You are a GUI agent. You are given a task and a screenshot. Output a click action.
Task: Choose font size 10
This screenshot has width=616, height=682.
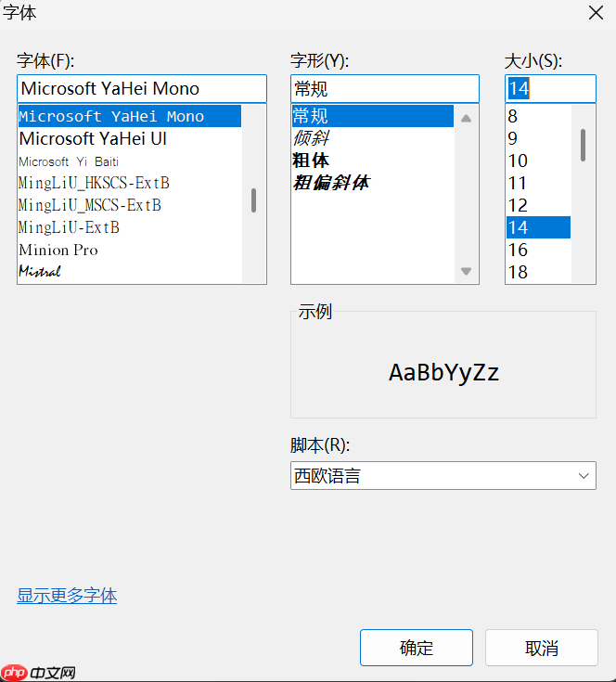pyautogui.click(x=538, y=161)
